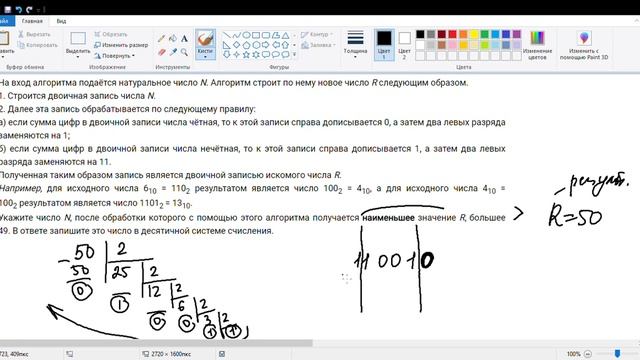640x360 pixels.
Task: Select Color 2 (Цвет 2) box
Action: click(404, 45)
